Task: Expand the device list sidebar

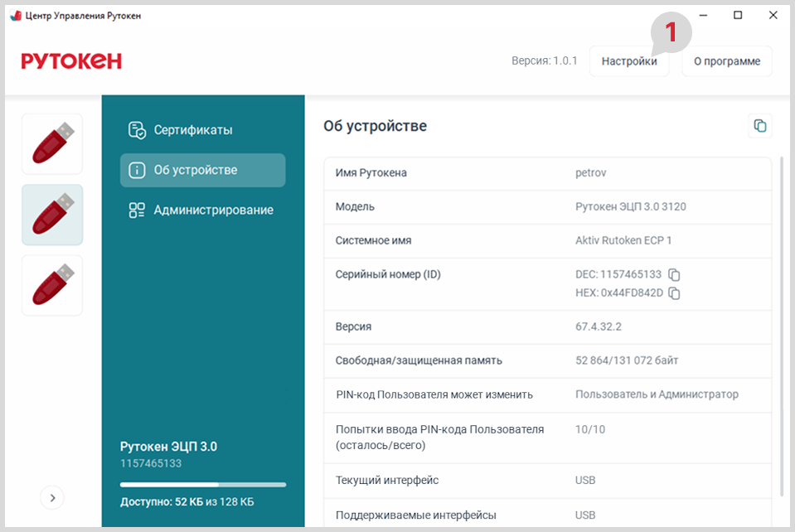Action: point(52,497)
